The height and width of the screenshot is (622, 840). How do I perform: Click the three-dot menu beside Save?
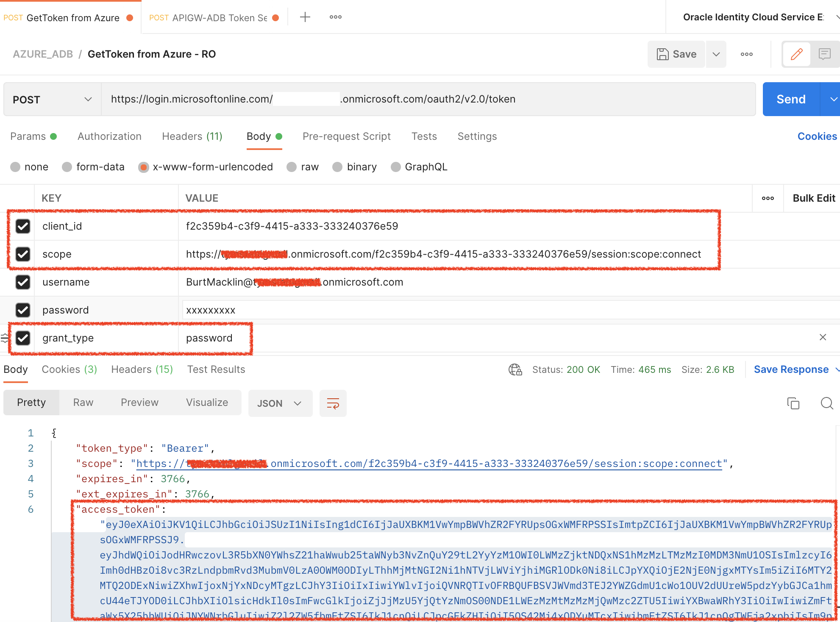coord(746,54)
